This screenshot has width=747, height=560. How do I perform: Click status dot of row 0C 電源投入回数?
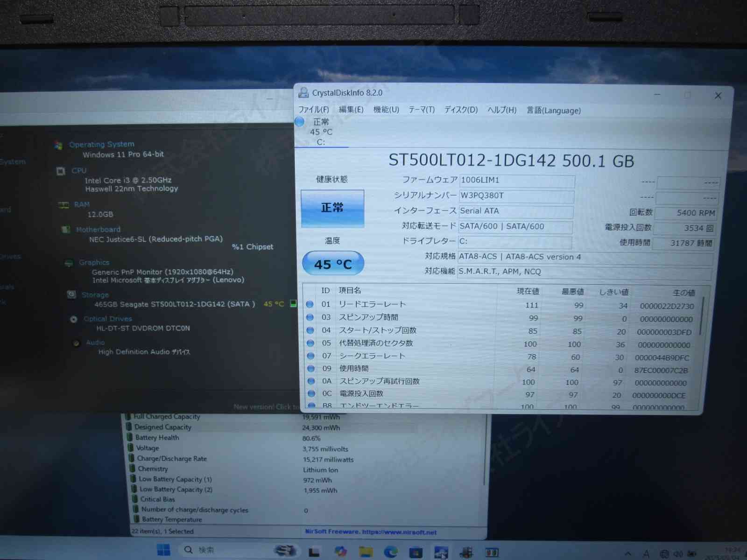point(311,394)
